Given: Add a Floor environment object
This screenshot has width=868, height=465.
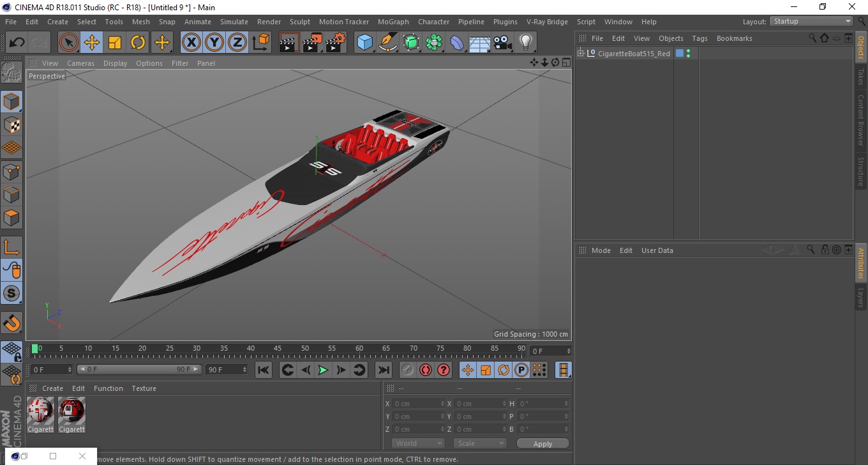Looking at the screenshot, I should point(479,43).
